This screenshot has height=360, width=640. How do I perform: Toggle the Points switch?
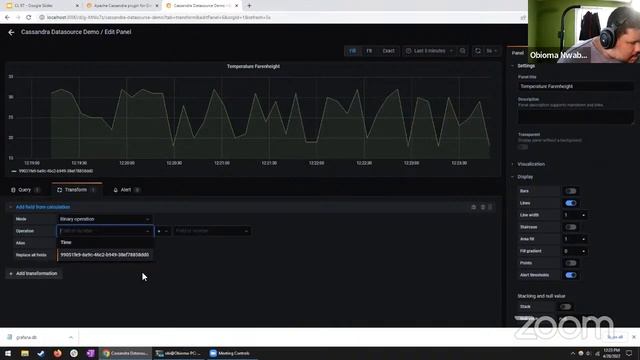tap(571, 263)
